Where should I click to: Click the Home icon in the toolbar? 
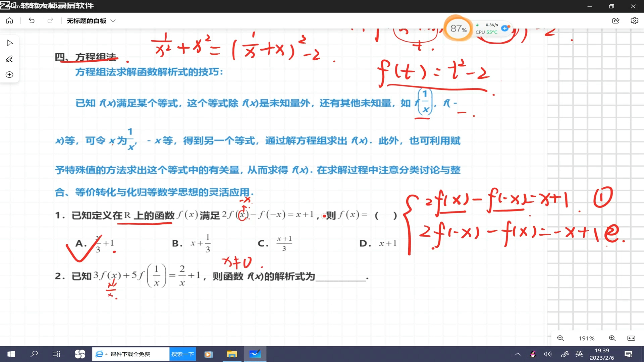(9, 21)
